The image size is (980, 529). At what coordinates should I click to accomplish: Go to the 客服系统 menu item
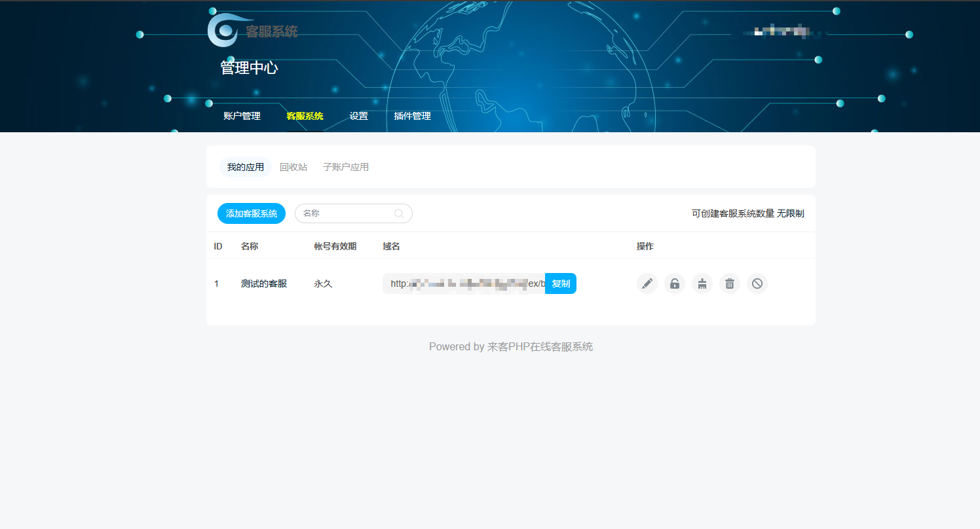tap(305, 116)
